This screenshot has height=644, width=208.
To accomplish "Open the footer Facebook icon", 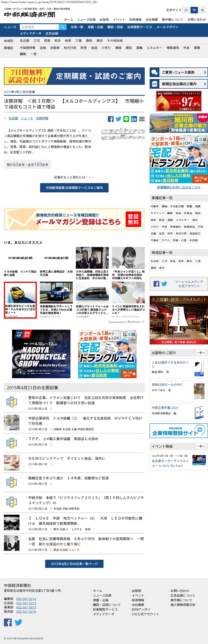I will pyautogui.click(x=8, y=622).
